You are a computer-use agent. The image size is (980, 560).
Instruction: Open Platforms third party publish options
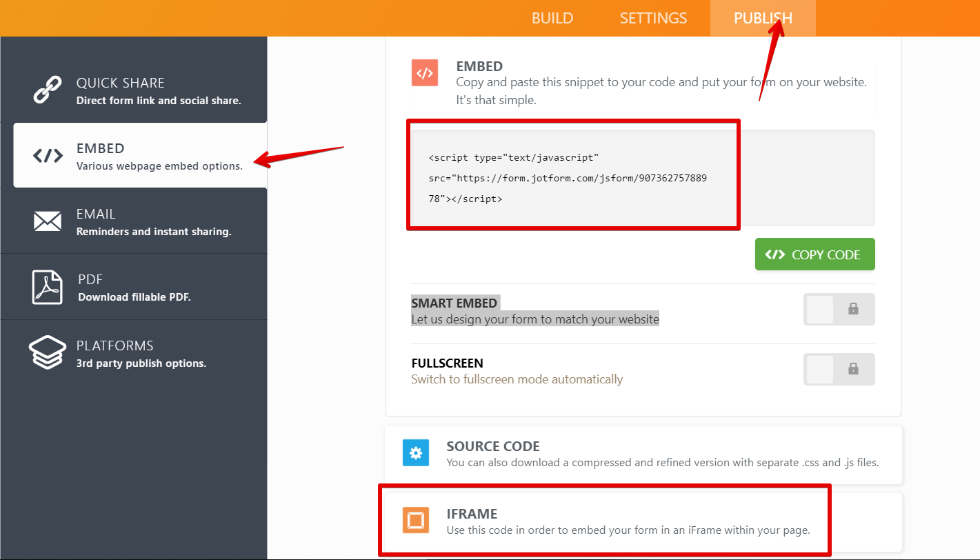tap(134, 352)
